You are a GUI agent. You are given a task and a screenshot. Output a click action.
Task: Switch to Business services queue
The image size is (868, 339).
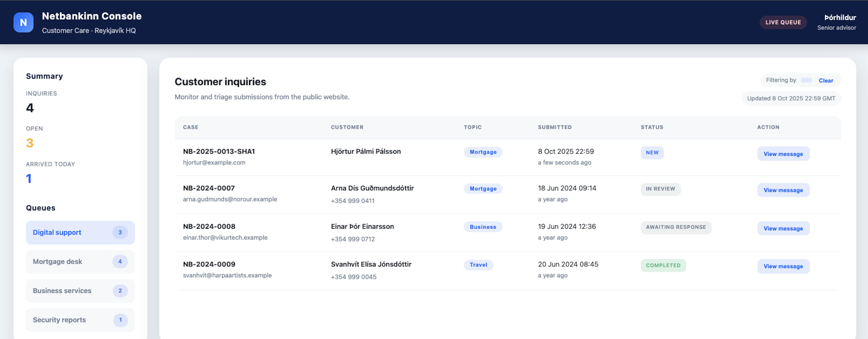coord(62,291)
